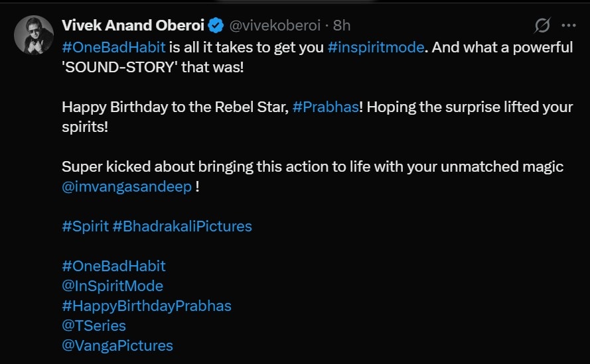Open #OneBadHabit hashtag starting the tweet

pyautogui.click(x=113, y=48)
